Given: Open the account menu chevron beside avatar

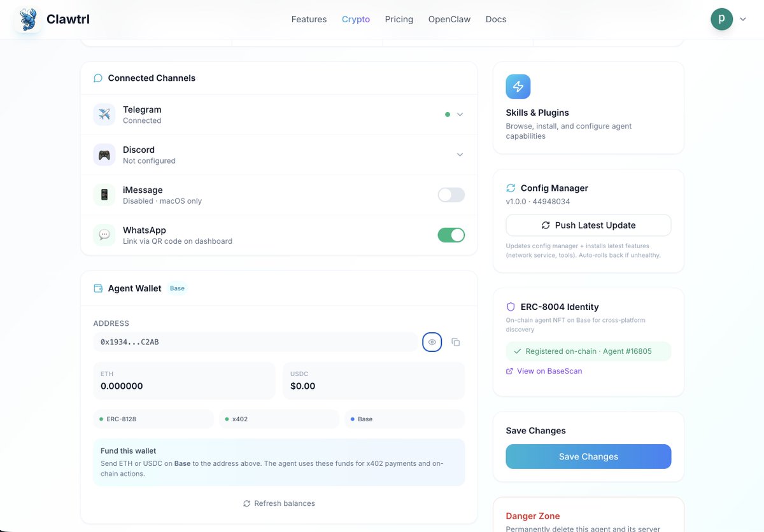Looking at the screenshot, I should 742,20.
